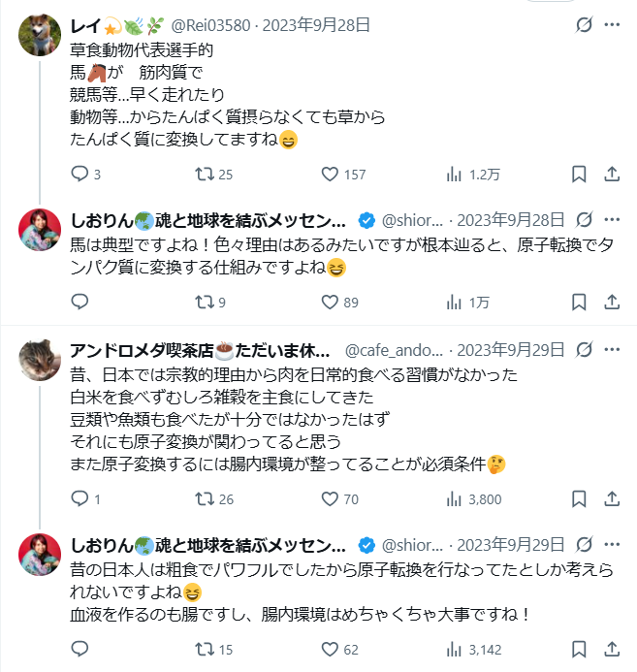Image resolution: width=637 pixels, height=672 pixels.
Task: Open @Rei03580 profile handle link
Action: coord(211,25)
